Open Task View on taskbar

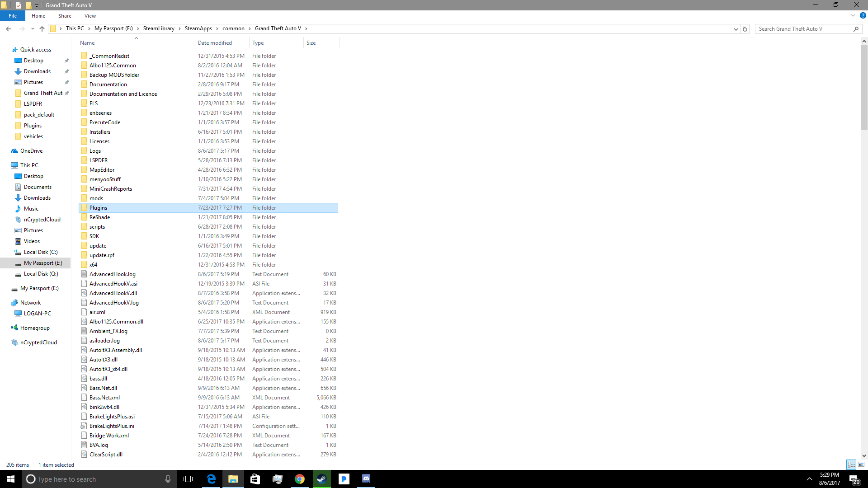coord(188,479)
